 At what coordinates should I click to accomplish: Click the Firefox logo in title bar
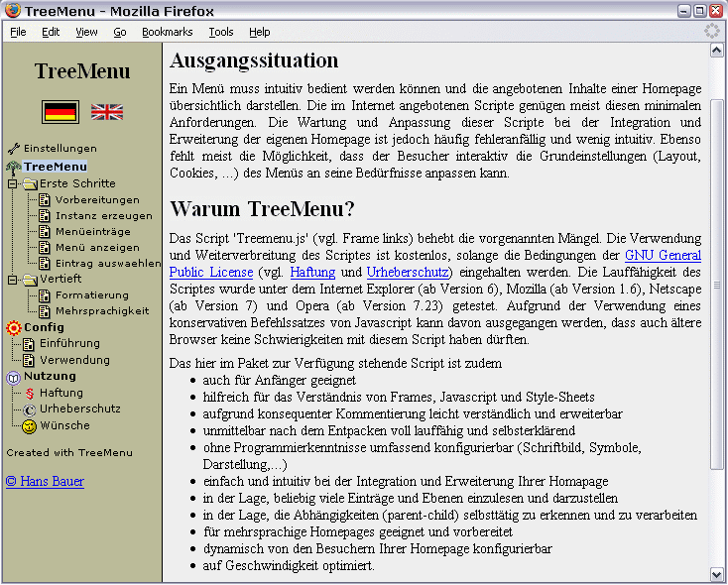coord(13,10)
